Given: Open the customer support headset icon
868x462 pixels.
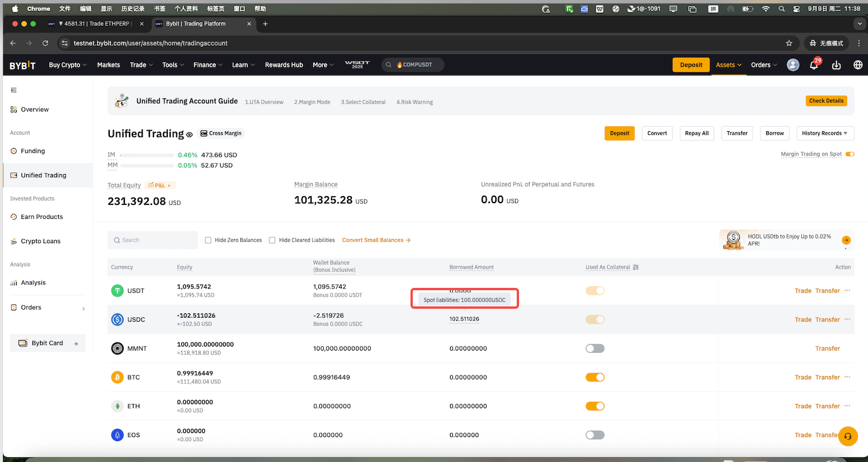Looking at the screenshot, I should click(x=848, y=436).
